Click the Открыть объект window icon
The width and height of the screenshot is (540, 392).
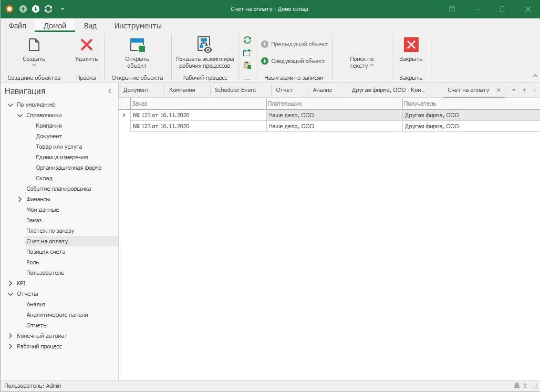(138, 45)
